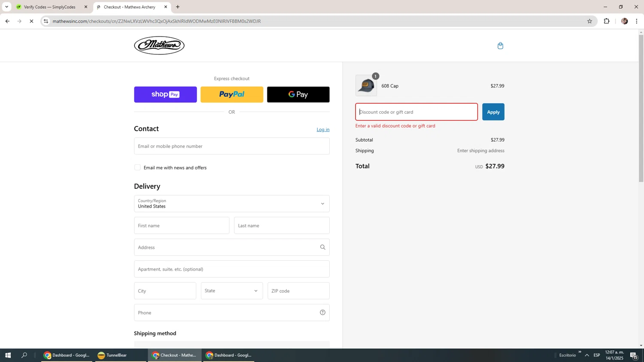This screenshot has height=362, width=644.
Task: Focus Apartment, suite, etc. field
Action: [x=232, y=269]
